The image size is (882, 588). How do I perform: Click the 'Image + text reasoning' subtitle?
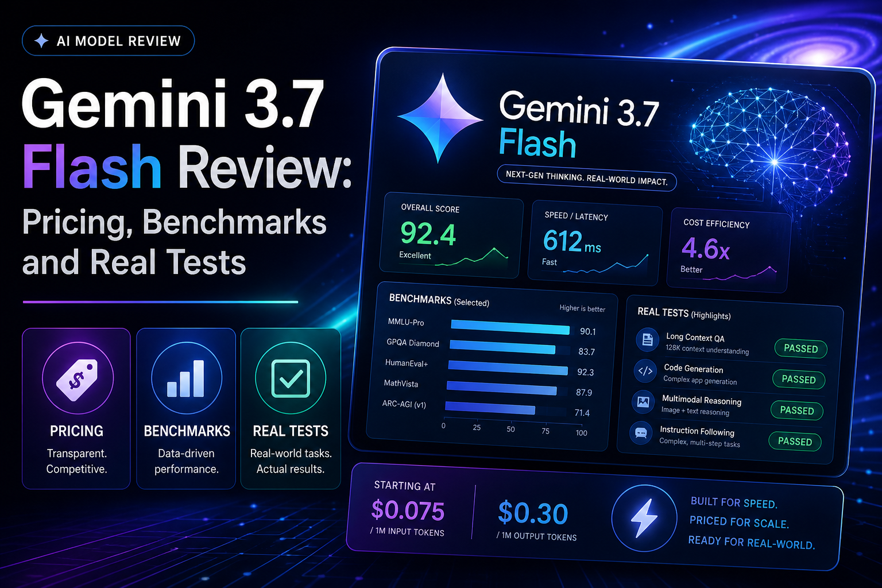(695, 411)
